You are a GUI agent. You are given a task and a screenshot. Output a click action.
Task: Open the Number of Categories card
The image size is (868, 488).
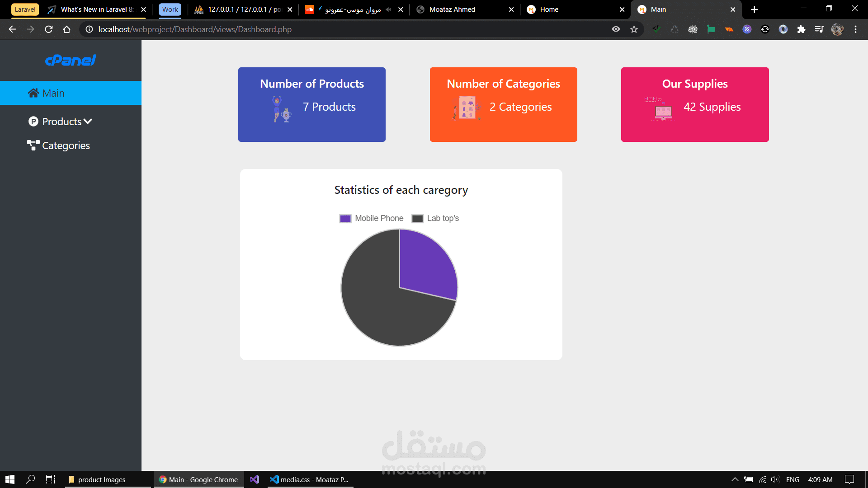(x=503, y=104)
